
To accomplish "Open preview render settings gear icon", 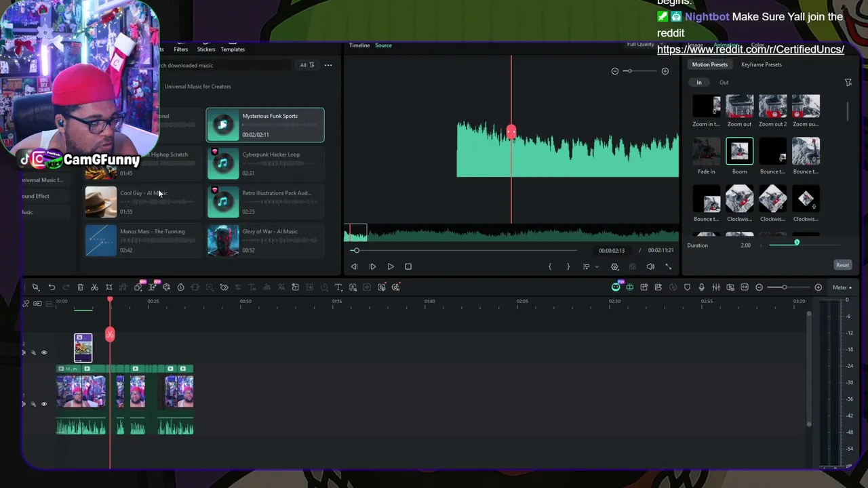I will tap(615, 267).
